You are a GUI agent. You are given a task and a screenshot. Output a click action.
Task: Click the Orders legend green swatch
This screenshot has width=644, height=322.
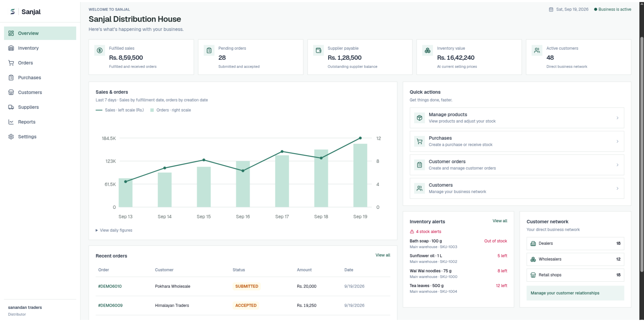tap(152, 110)
